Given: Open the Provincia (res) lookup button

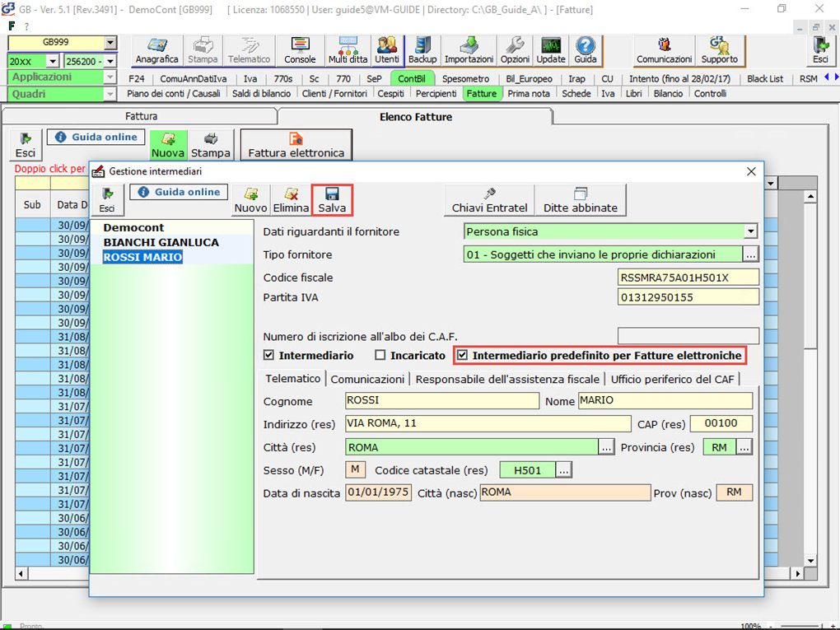Looking at the screenshot, I should pyautogui.click(x=744, y=447).
